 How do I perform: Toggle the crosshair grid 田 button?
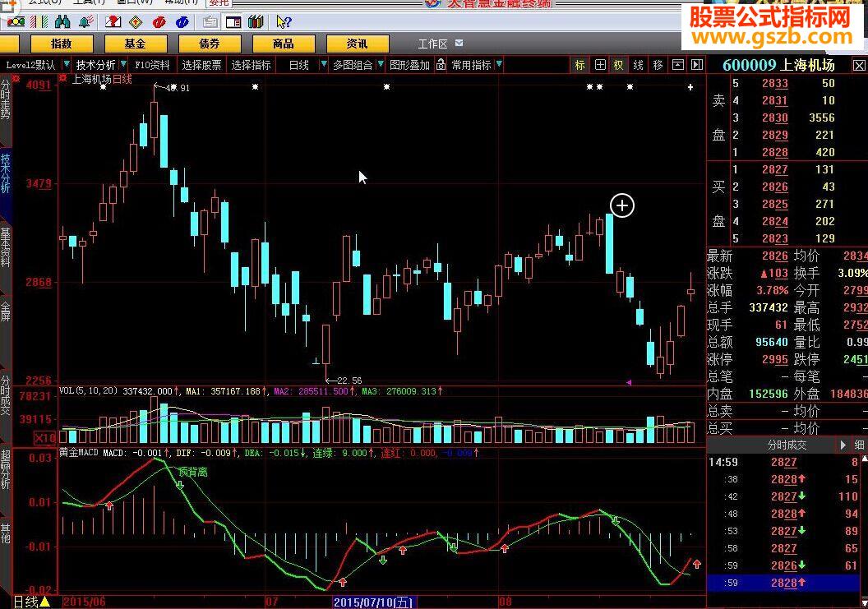600,65
